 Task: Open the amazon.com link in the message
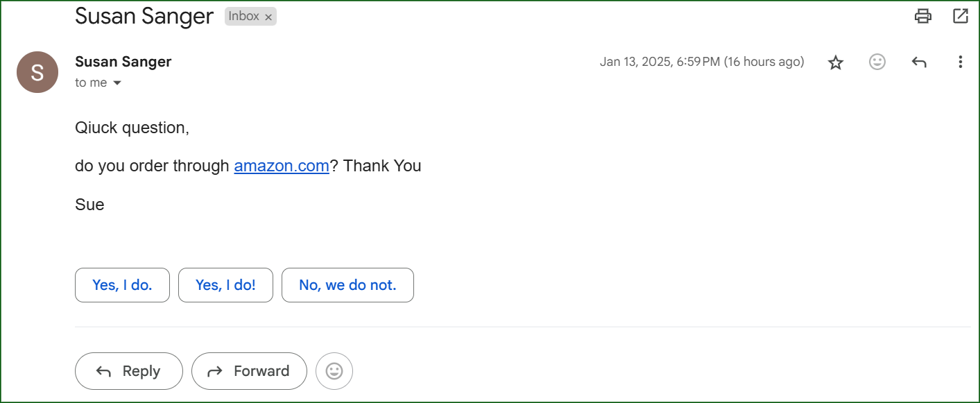282,166
